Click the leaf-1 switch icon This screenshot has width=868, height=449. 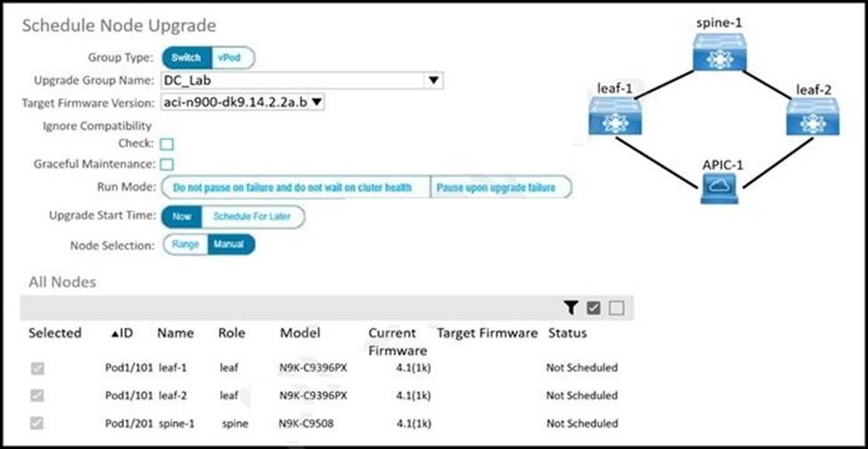click(614, 117)
